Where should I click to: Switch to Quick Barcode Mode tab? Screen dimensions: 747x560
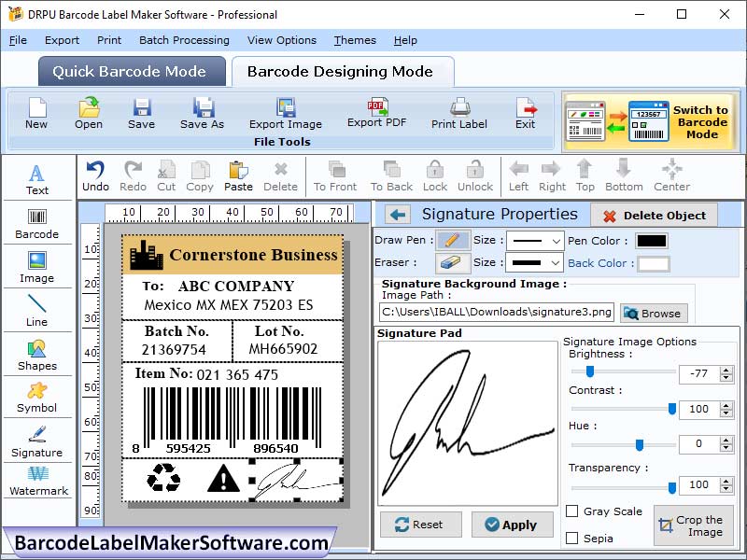pos(131,71)
